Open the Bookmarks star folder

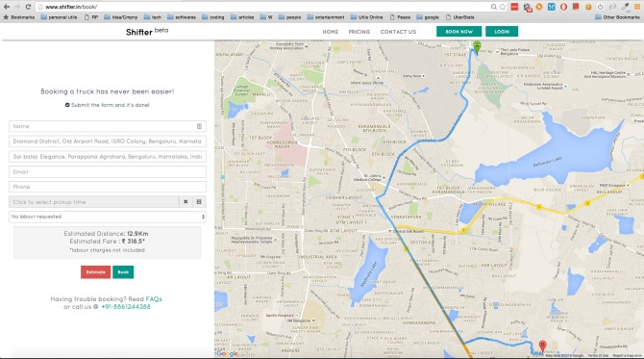19,17
